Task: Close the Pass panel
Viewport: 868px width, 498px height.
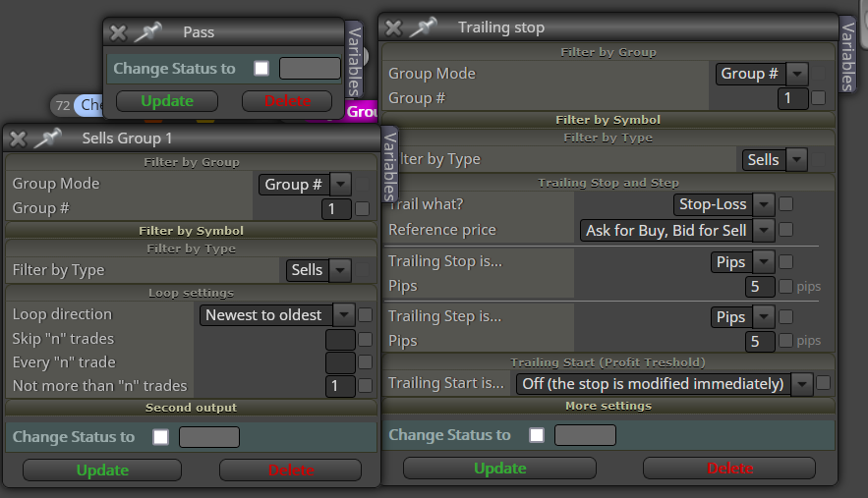Action: (x=118, y=32)
